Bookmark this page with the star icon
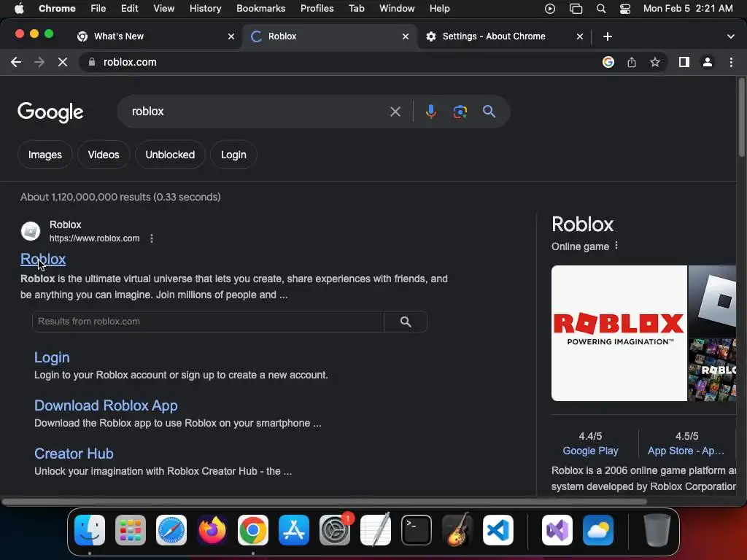 (x=655, y=63)
